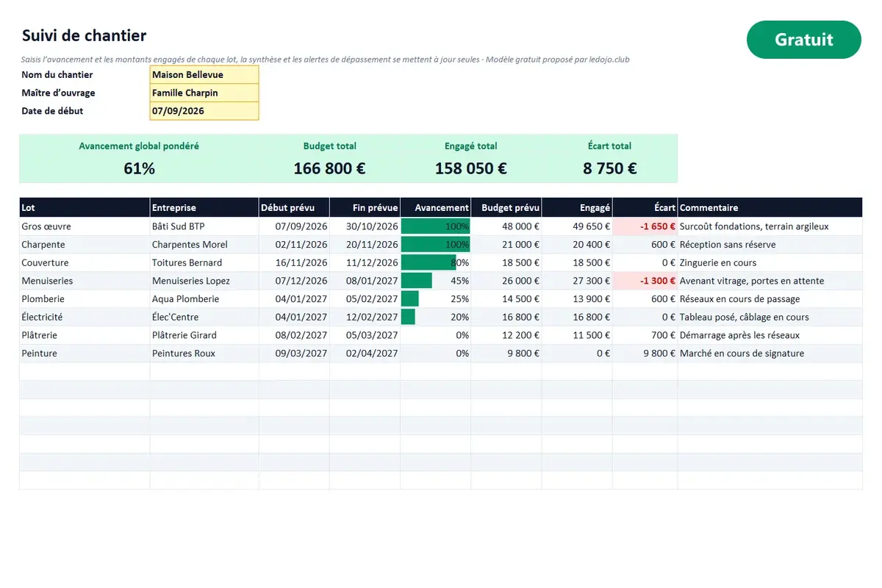882x588 pixels.
Task: Click the Écart column header
Action: 645,208
